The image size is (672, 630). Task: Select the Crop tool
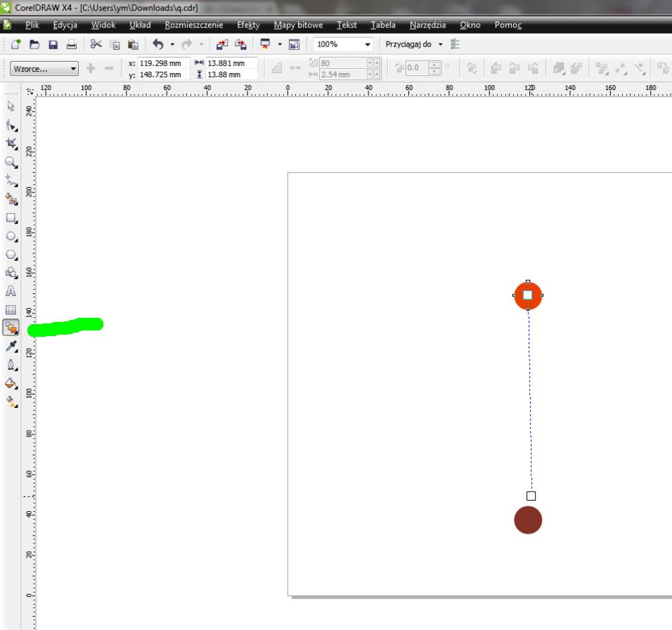[x=11, y=143]
